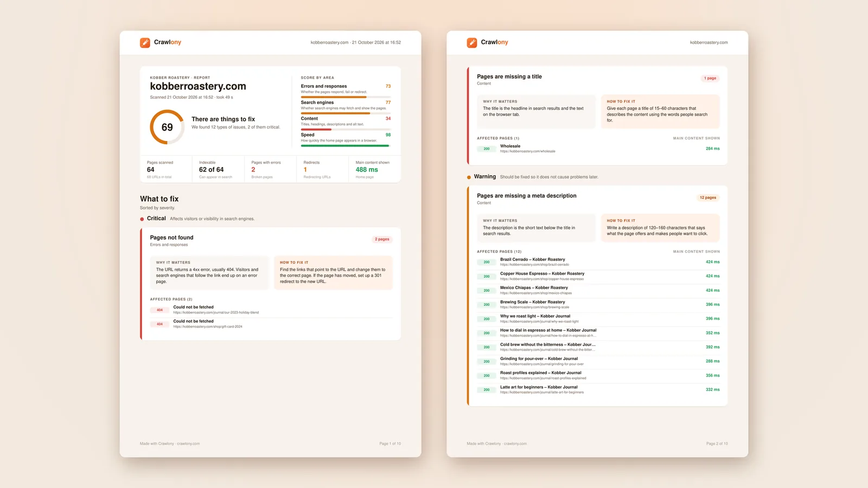The image size is (868, 488).
Task: Click the 2 pages badge on Pages not found
Action: (x=382, y=239)
